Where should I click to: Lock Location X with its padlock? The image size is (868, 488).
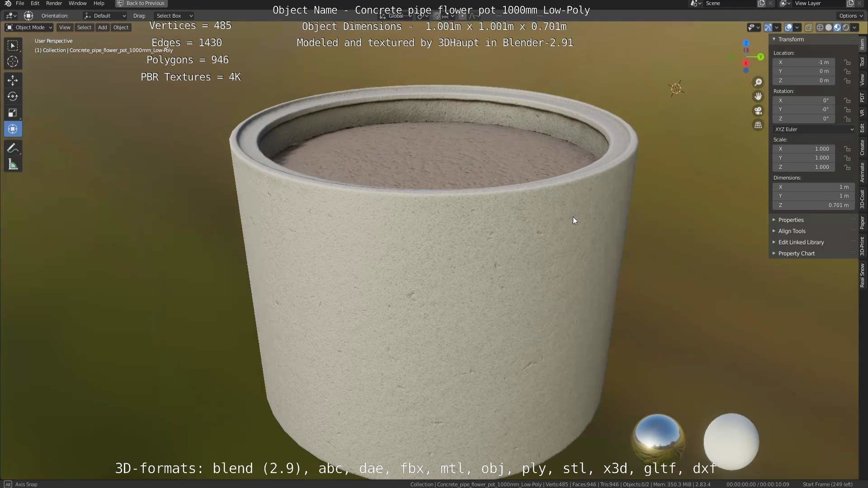coord(847,62)
